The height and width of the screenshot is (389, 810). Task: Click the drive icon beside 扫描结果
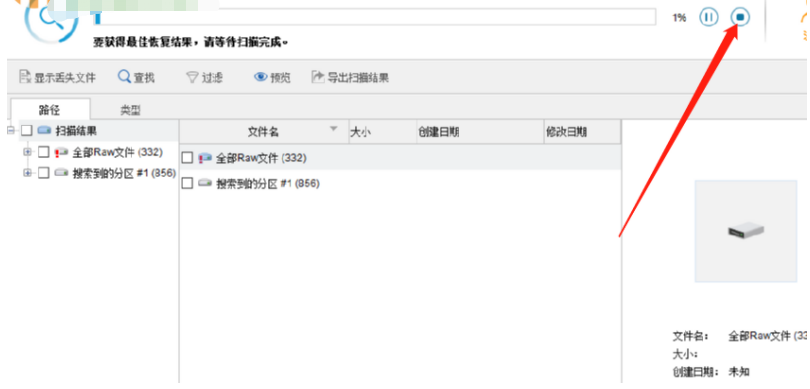(x=44, y=131)
